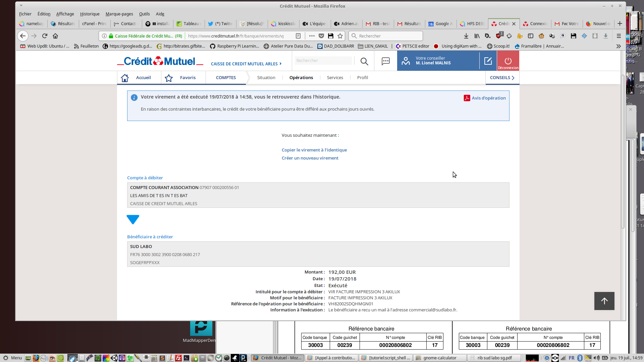
Task: Open the messages chat bubble icon
Action: [x=385, y=61]
